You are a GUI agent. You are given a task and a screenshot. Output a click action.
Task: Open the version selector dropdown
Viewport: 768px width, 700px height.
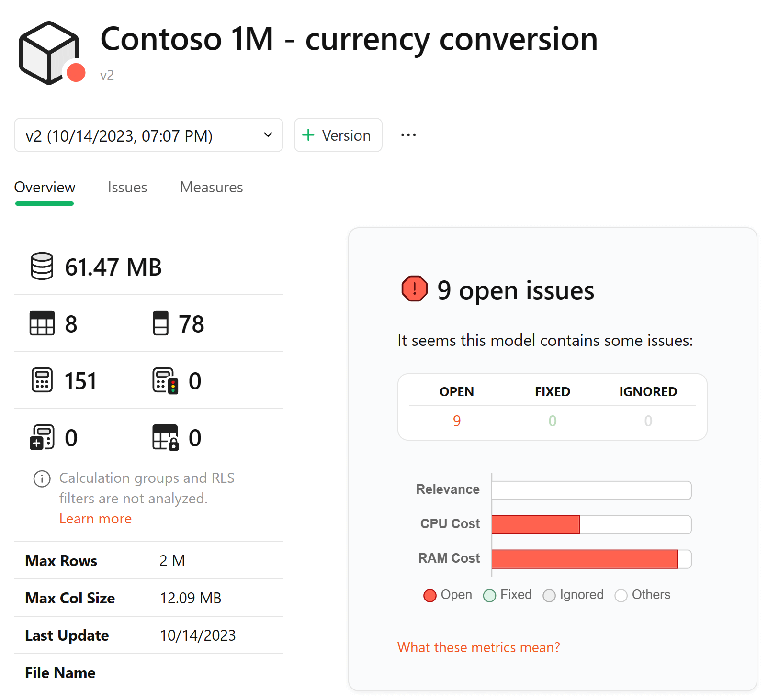pos(148,135)
